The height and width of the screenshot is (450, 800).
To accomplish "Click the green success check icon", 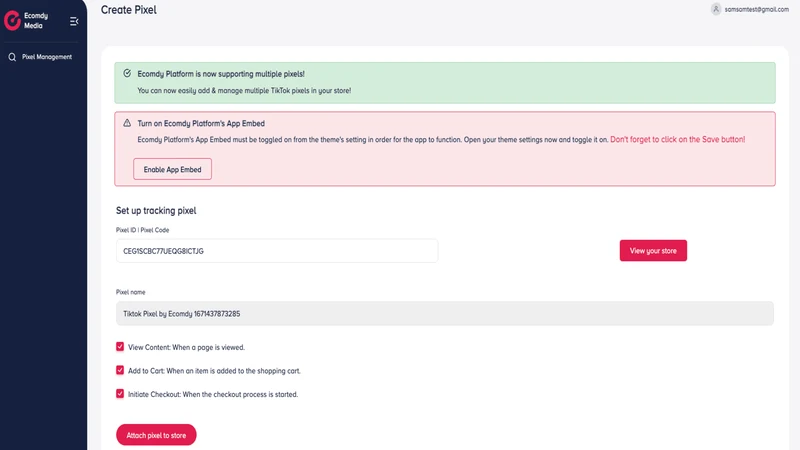I will (x=127, y=73).
